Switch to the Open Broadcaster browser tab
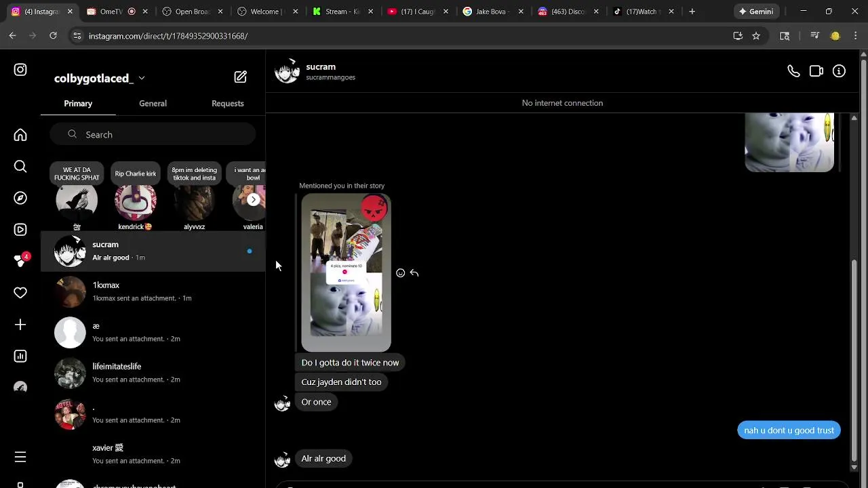The width and height of the screenshot is (868, 488). point(192,12)
